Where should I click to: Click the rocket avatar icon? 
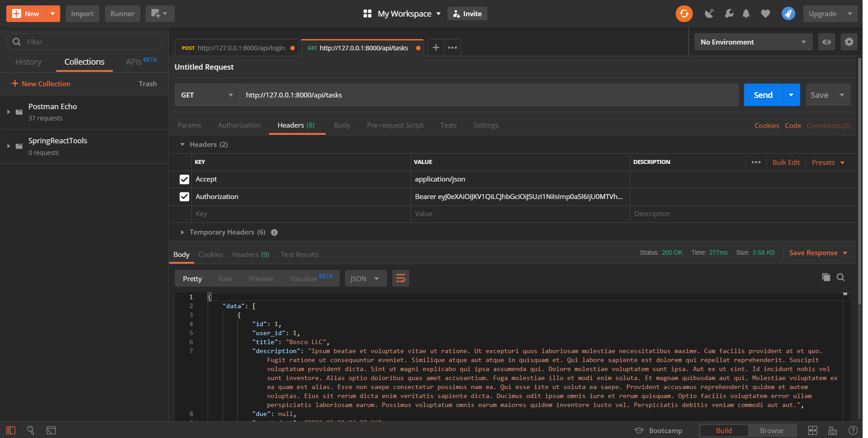tap(788, 13)
